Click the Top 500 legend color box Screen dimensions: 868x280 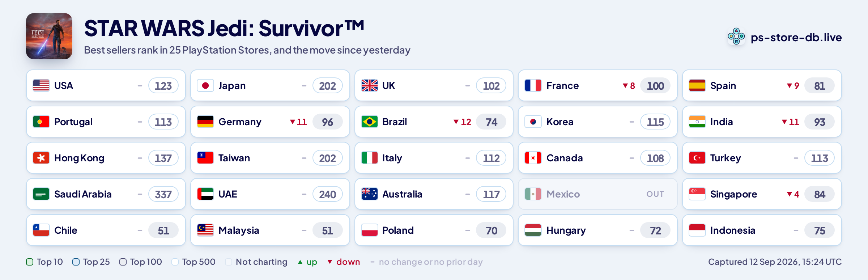[x=175, y=262]
